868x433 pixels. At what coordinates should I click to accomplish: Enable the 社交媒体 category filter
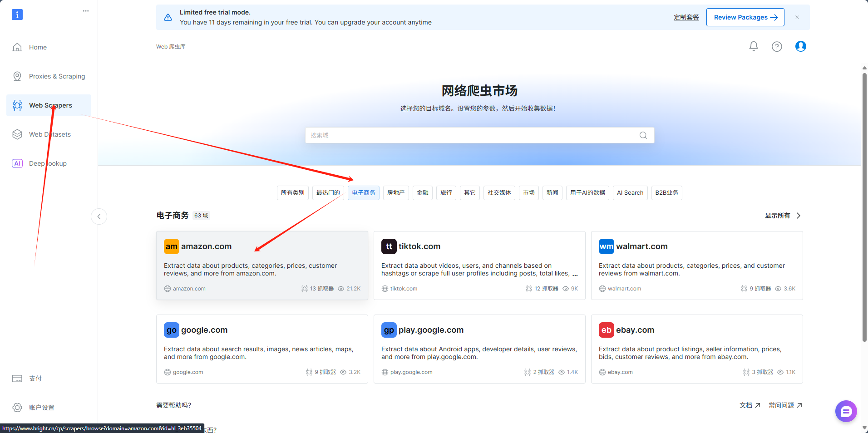point(499,192)
